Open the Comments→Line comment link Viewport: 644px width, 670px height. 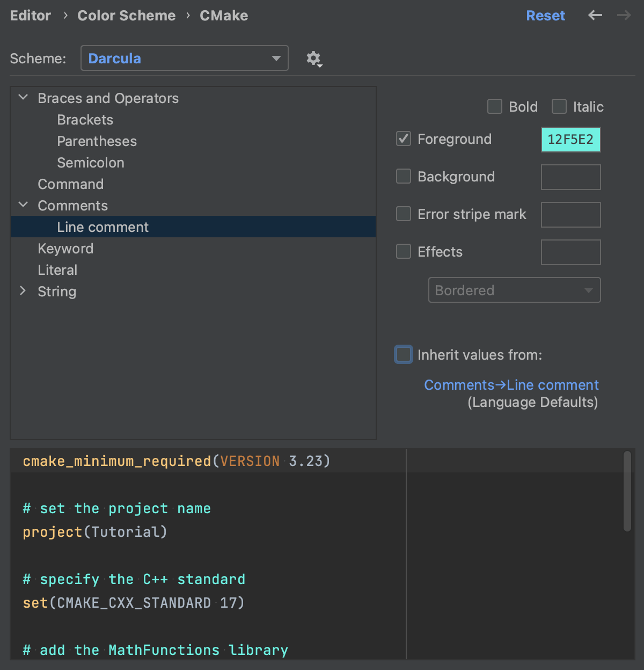(x=511, y=385)
